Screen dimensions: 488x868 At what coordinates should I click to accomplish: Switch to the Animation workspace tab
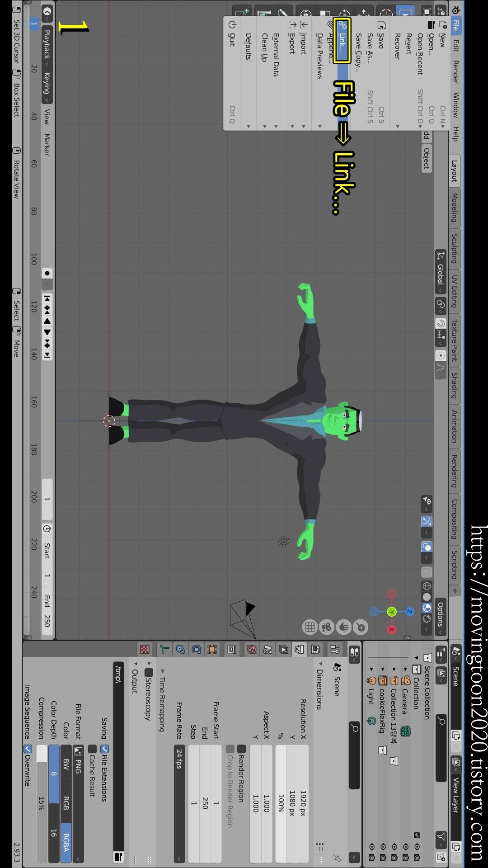point(455,426)
